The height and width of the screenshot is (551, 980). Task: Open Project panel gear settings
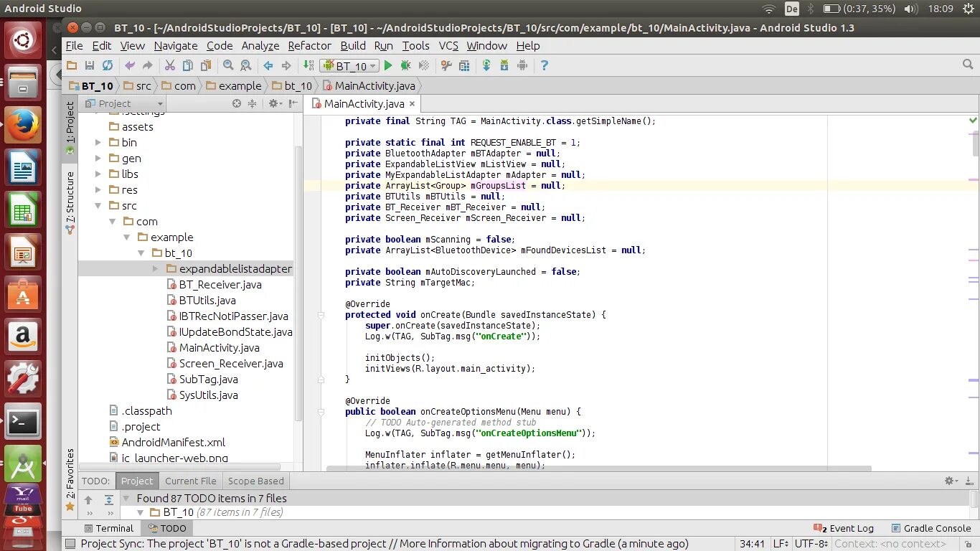(x=274, y=103)
